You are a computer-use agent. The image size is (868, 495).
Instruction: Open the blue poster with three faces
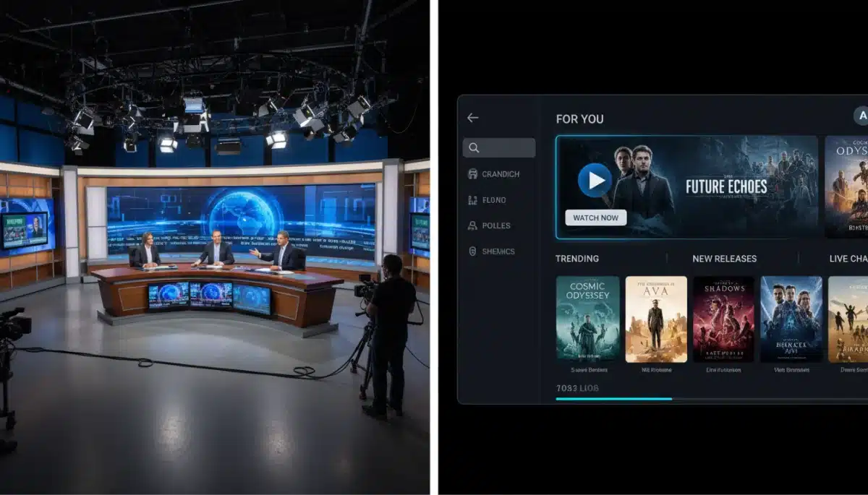click(x=791, y=319)
